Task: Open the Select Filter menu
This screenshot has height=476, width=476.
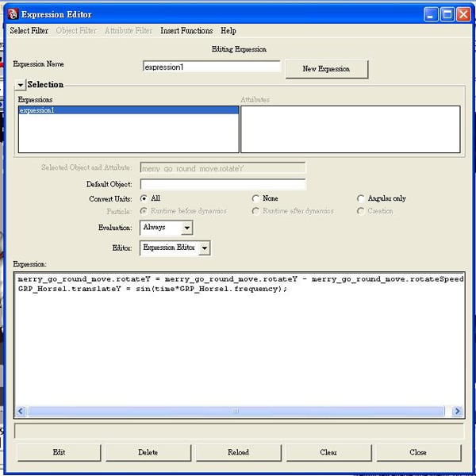Action: pyautogui.click(x=29, y=31)
